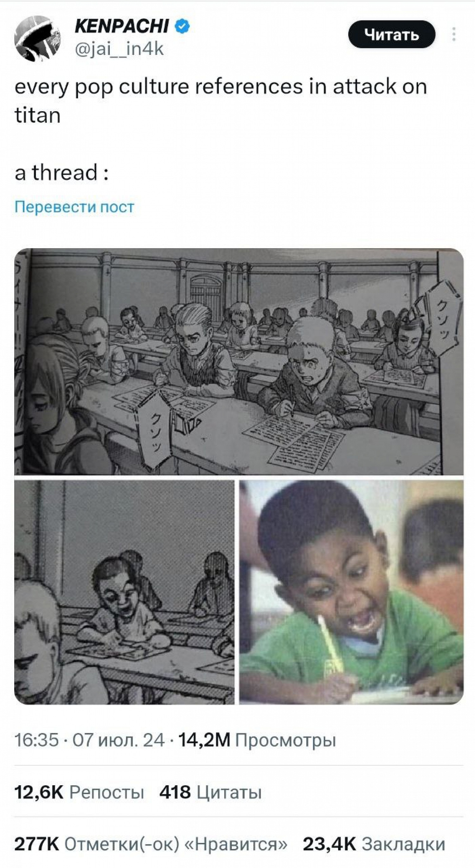475x868 pixels.
Task: Click the KENPACHI display name
Action: pos(122,26)
